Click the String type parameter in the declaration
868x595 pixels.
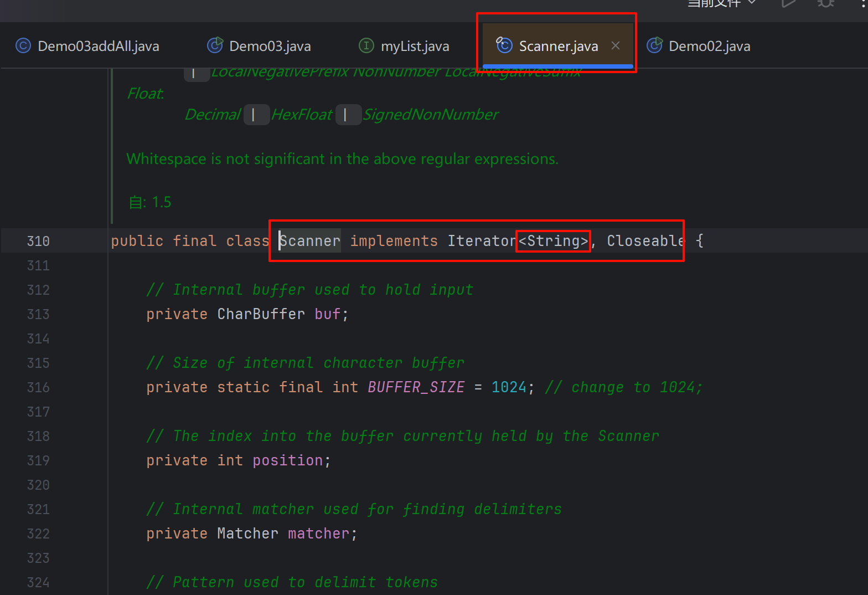pos(553,241)
